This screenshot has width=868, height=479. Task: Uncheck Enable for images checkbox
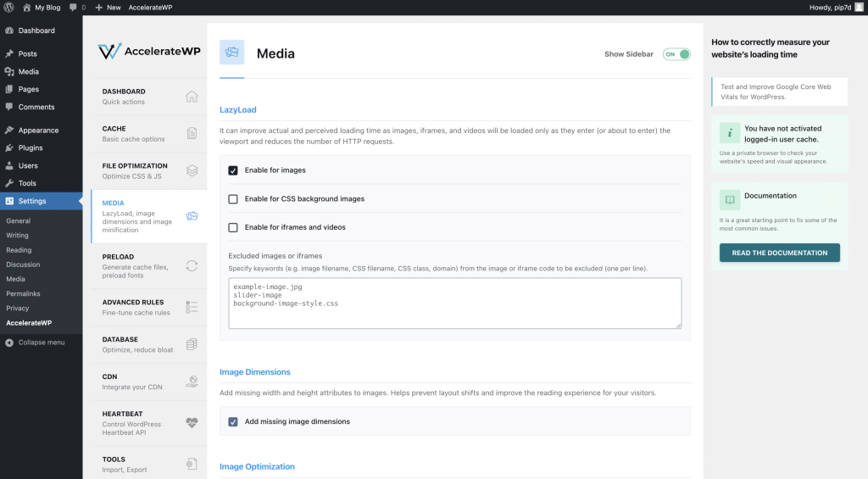point(233,170)
